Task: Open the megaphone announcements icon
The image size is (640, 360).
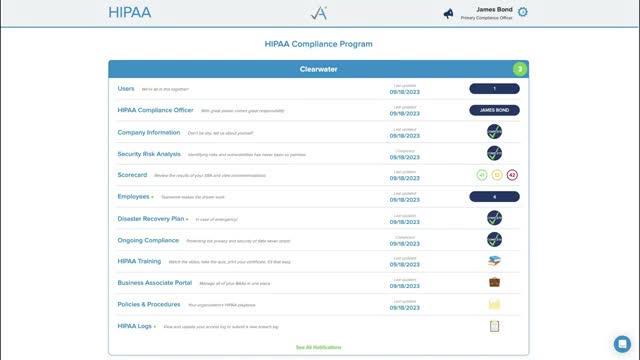Action: [448, 14]
